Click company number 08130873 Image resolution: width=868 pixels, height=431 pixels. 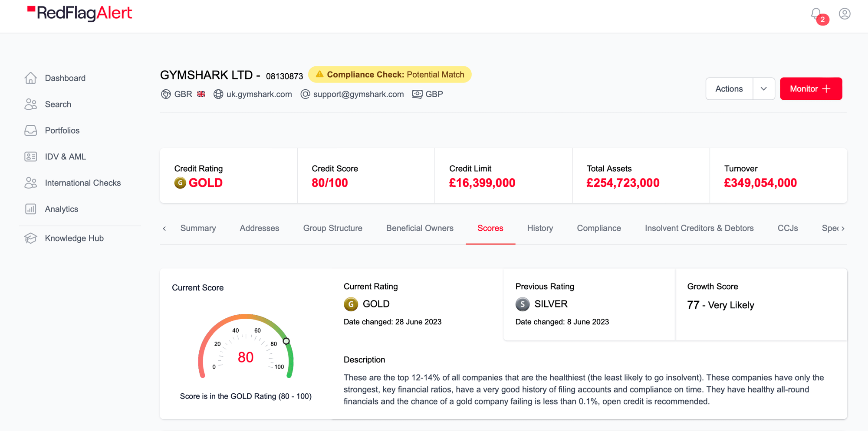(x=284, y=76)
